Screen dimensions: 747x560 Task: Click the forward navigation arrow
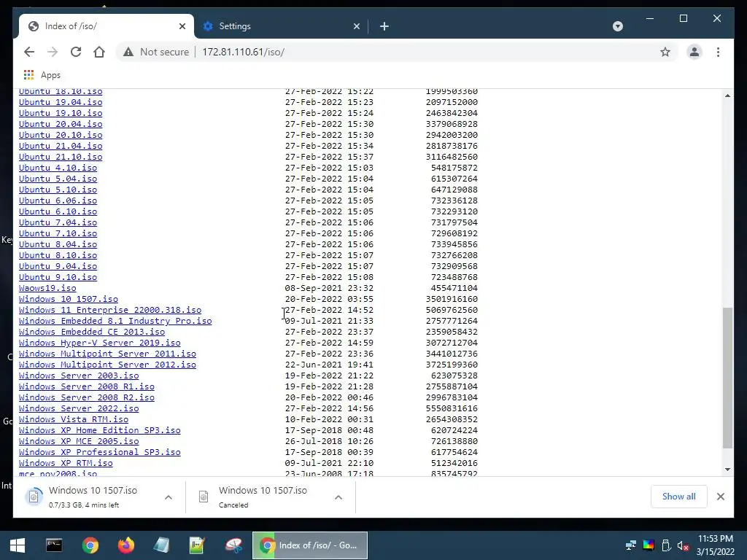tap(53, 52)
